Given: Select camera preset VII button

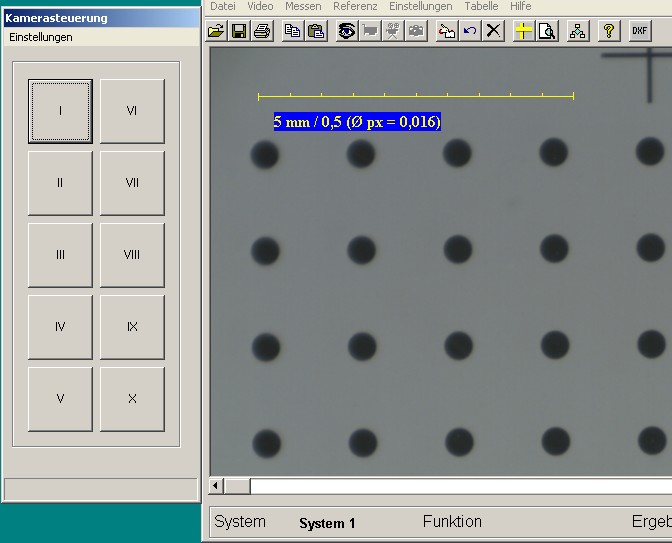Looking at the screenshot, I should [x=132, y=183].
